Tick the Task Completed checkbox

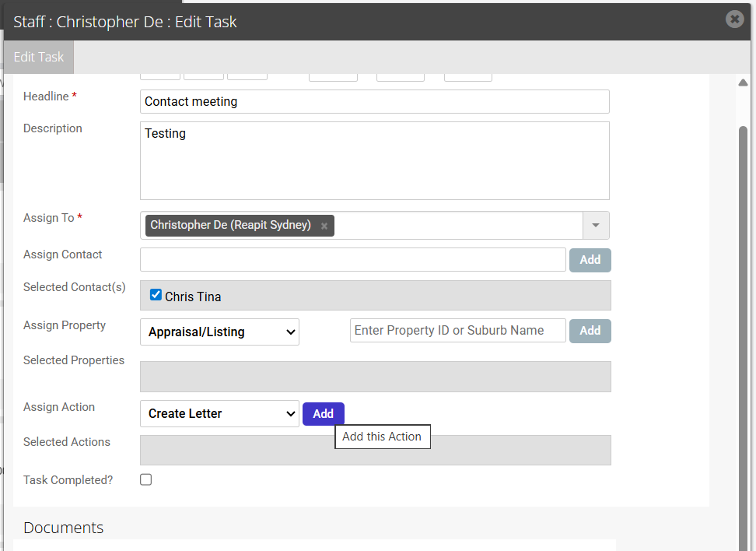(x=145, y=479)
